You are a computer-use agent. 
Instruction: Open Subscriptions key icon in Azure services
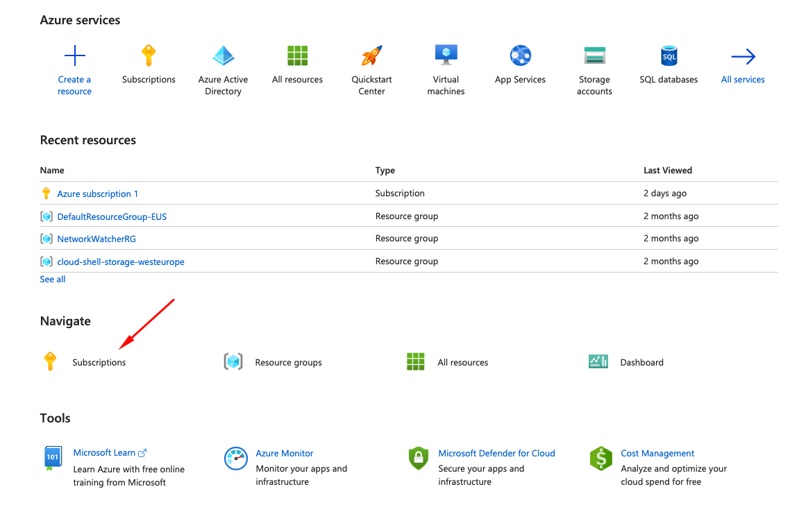pos(149,55)
